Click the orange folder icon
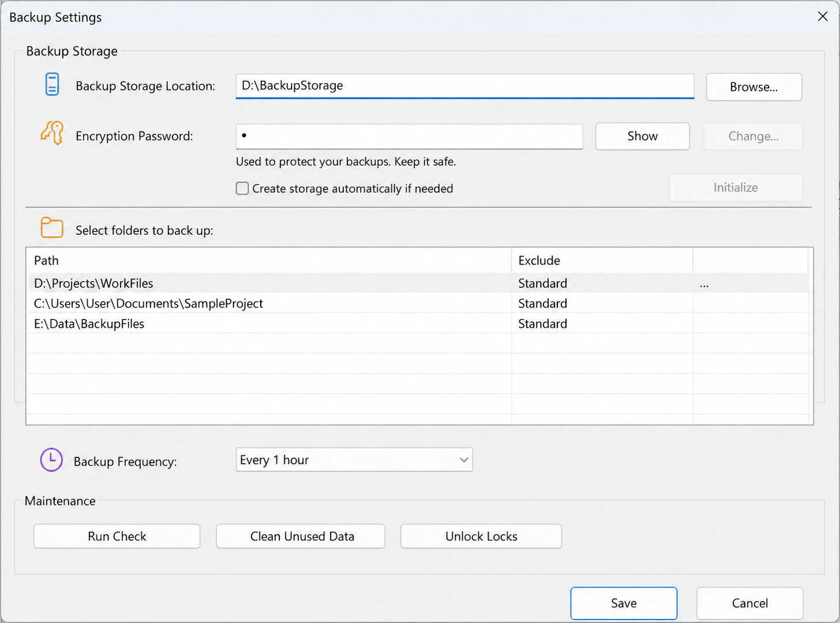The width and height of the screenshot is (840, 623). click(x=52, y=228)
